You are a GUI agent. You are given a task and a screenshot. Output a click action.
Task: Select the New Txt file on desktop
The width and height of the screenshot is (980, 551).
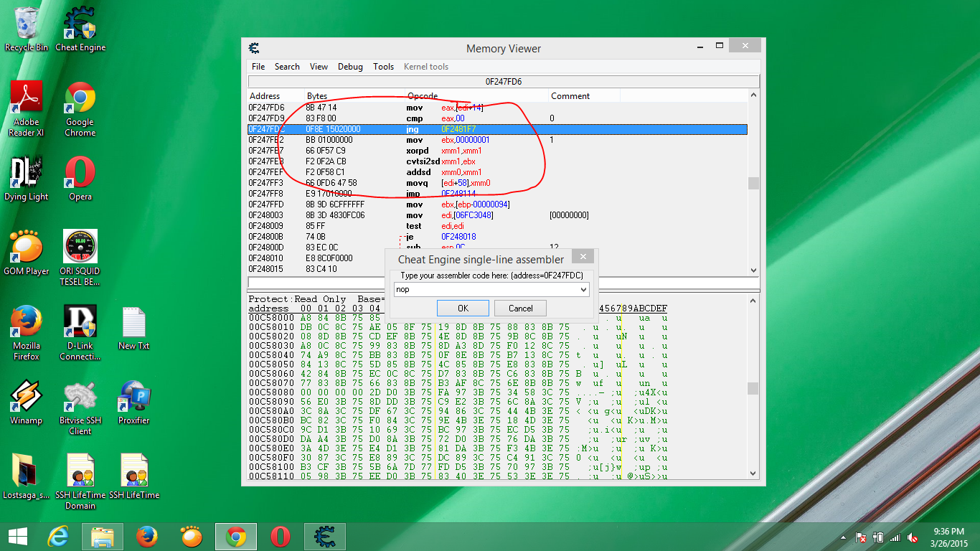[x=134, y=328]
